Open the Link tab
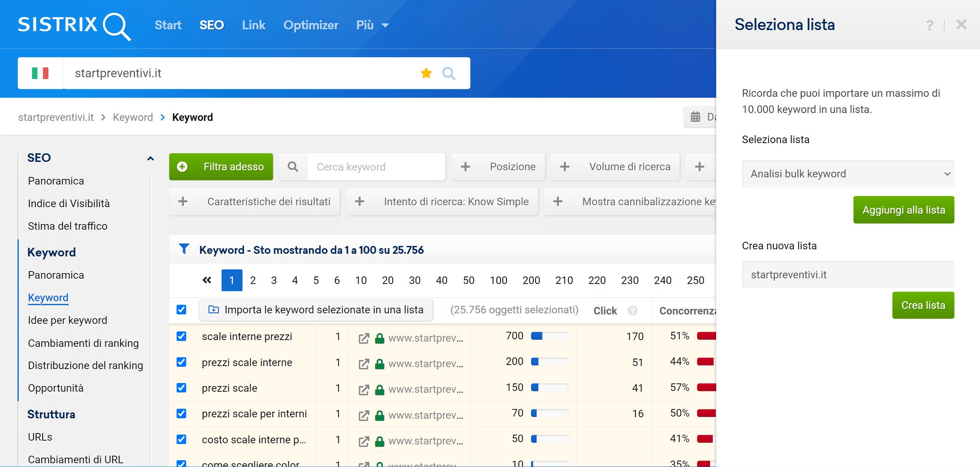 point(253,25)
